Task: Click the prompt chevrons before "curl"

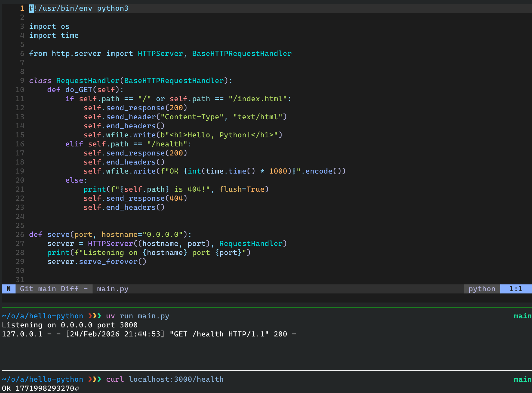Action: coord(94,379)
